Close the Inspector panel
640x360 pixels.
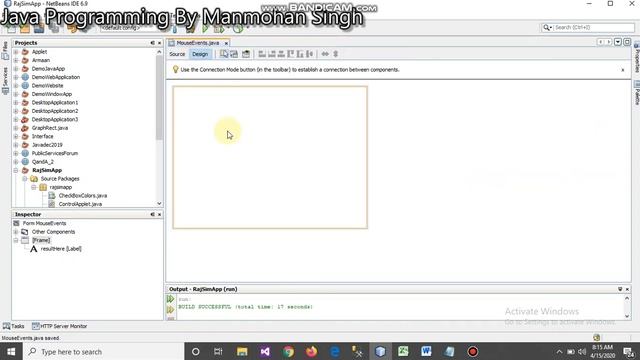click(x=160, y=214)
